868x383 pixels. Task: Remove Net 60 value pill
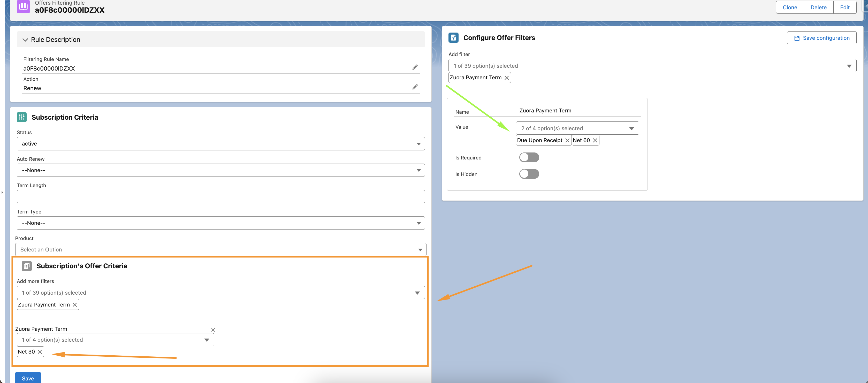tap(595, 141)
